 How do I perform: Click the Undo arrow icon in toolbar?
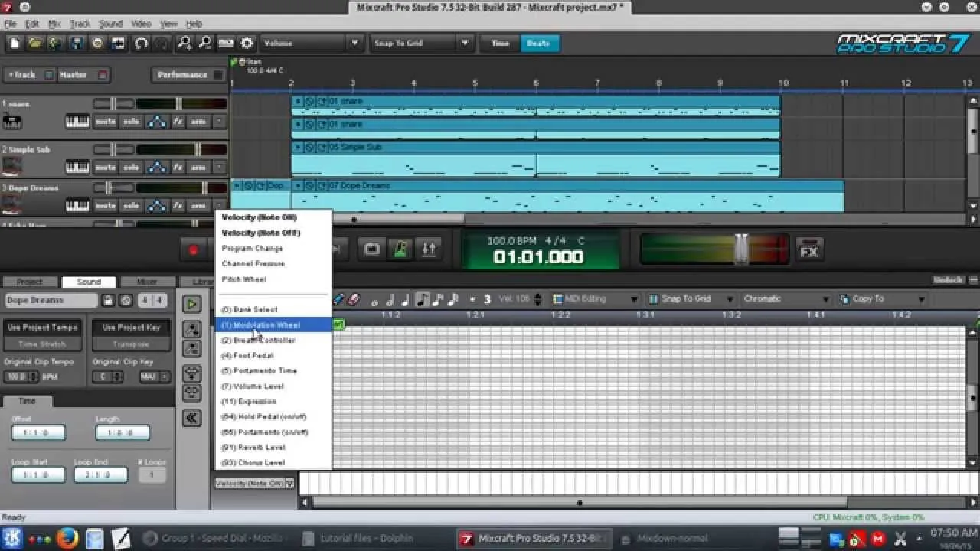[x=141, y=44]
